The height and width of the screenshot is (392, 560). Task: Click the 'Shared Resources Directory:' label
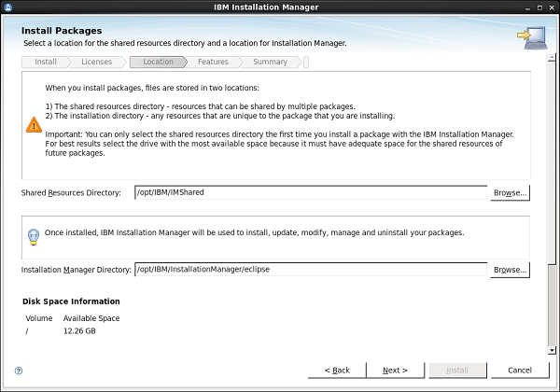pos(71,193)
